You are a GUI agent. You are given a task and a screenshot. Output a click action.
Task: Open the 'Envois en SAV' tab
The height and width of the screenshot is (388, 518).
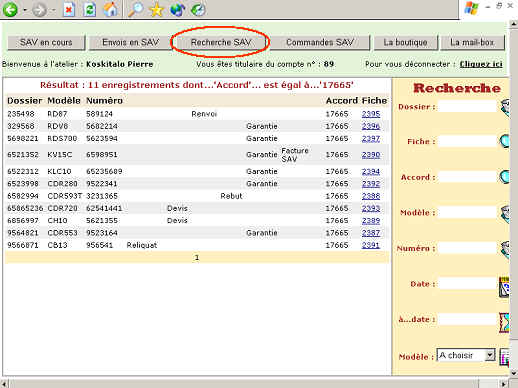pos(130,42)
